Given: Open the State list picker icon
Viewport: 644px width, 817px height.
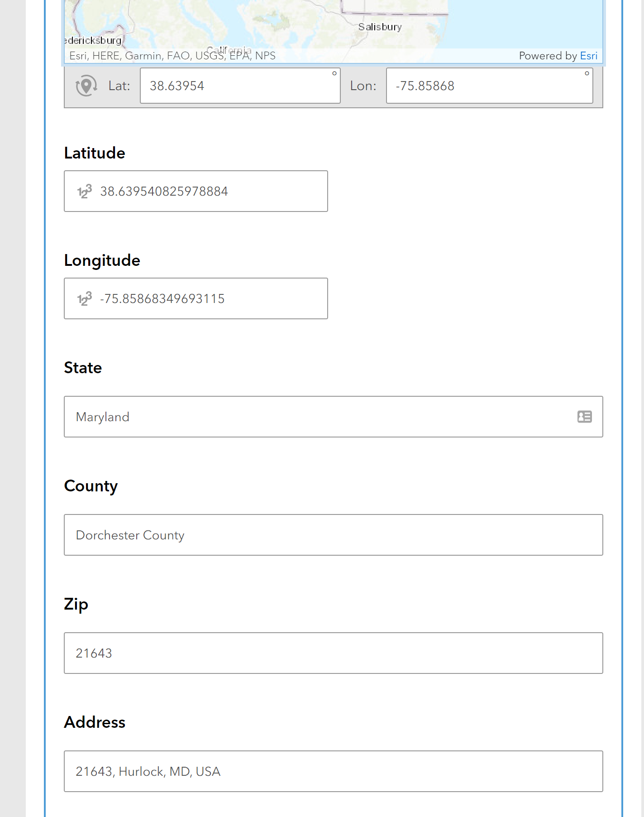Looking at the screenshot, I should click(x=584, y=417).
